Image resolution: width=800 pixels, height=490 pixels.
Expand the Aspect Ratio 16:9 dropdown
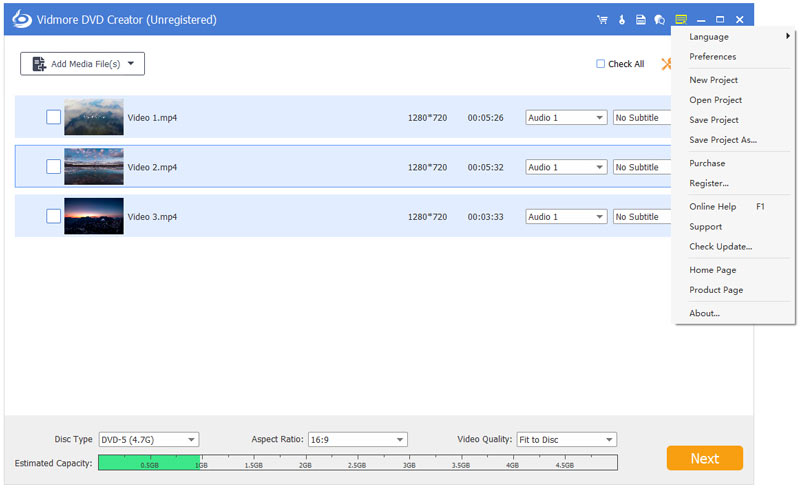(x=357, y=439)
